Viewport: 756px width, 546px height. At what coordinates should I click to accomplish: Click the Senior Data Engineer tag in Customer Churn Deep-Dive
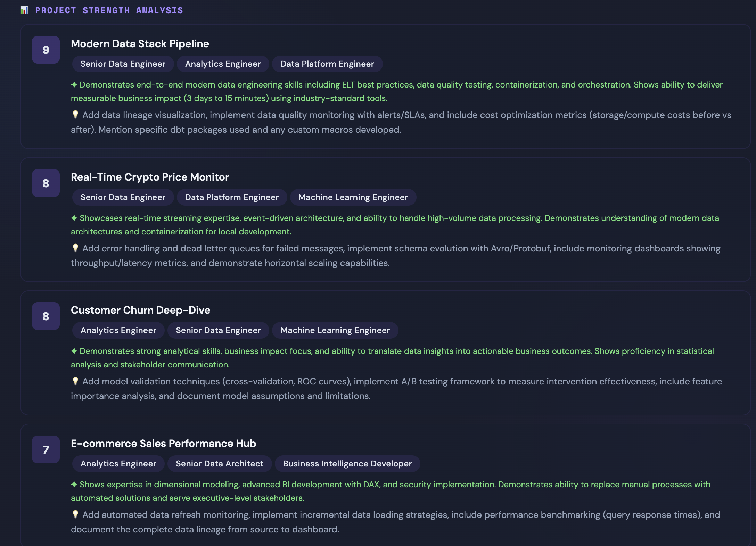coord(218,330)
